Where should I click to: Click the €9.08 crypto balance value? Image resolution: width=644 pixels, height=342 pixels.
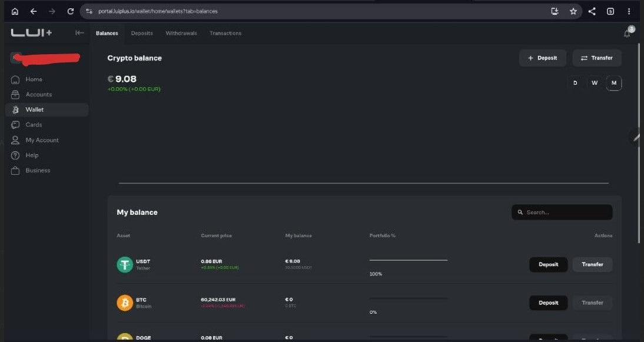point(122,79)
